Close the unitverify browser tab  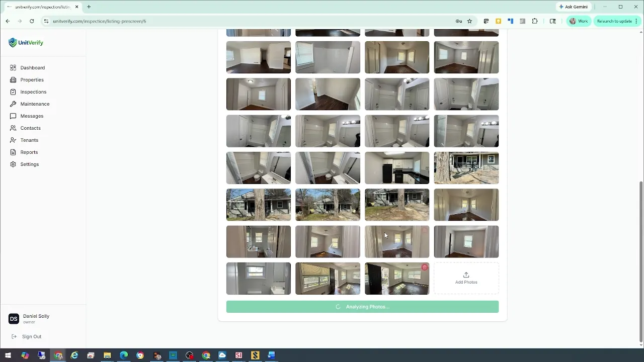77,7
